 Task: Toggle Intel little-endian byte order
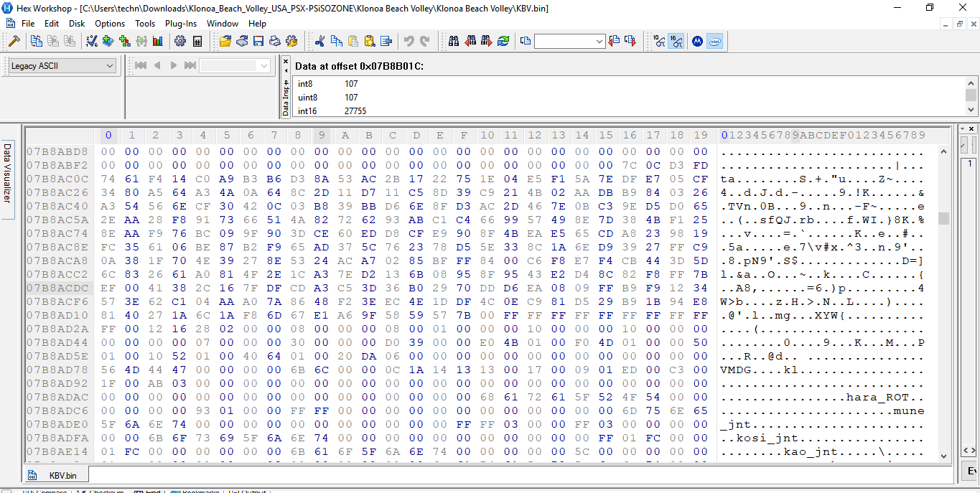[714, 41]
